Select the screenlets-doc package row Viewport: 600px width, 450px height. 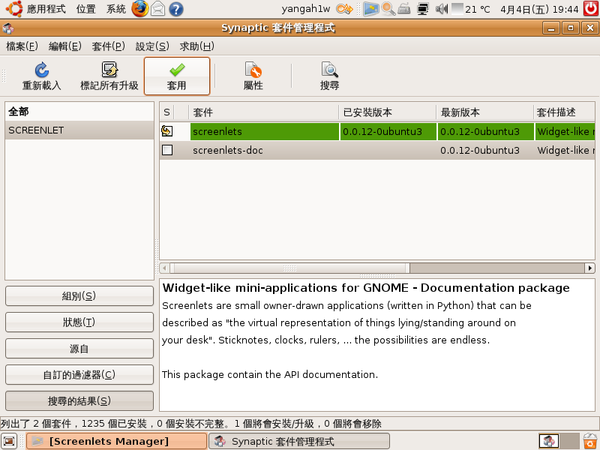[377, 150]
